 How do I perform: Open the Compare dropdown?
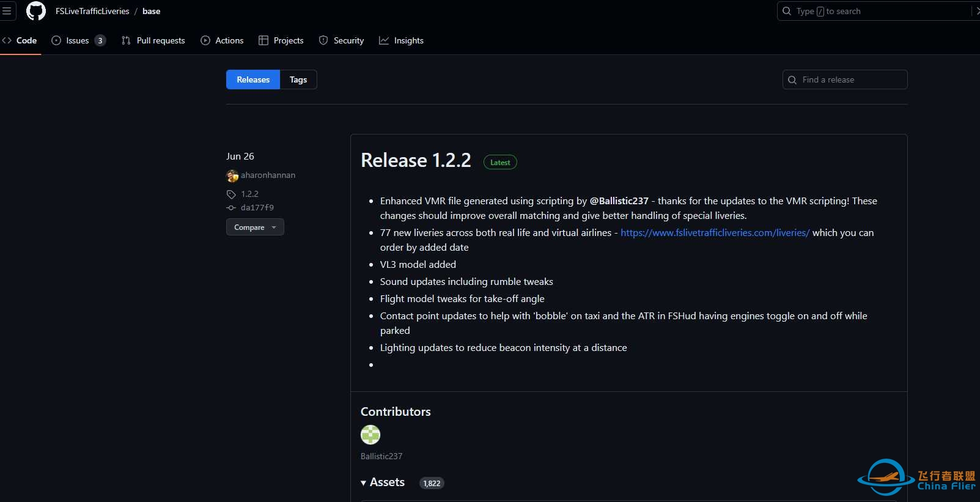pyautogui.click(x=255, y=227)
